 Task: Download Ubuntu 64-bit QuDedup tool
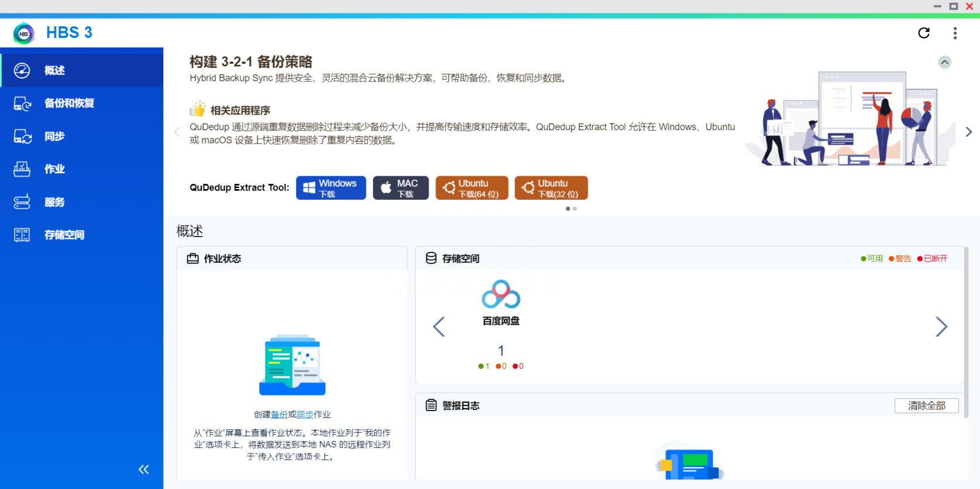[x=472, y=188]
